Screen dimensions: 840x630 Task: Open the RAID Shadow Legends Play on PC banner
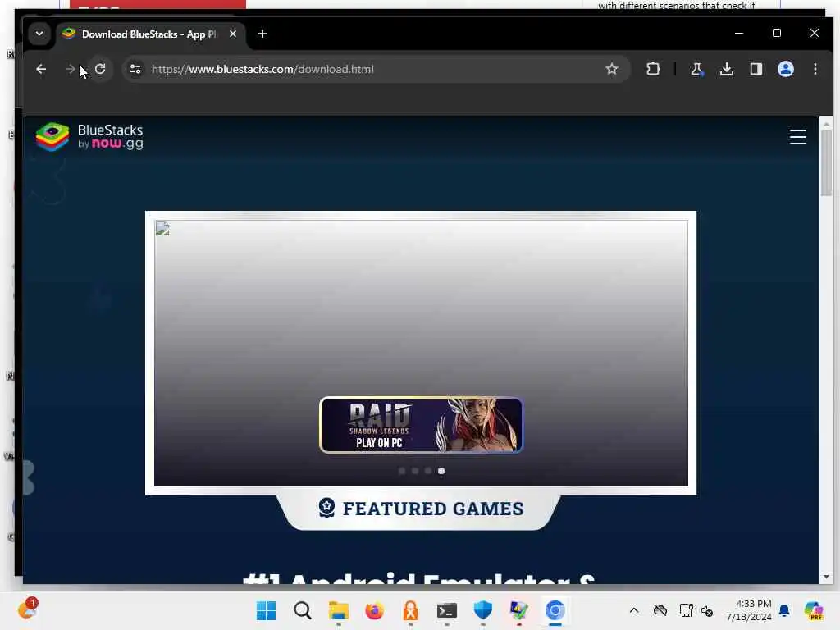click(x=421, y=425)
